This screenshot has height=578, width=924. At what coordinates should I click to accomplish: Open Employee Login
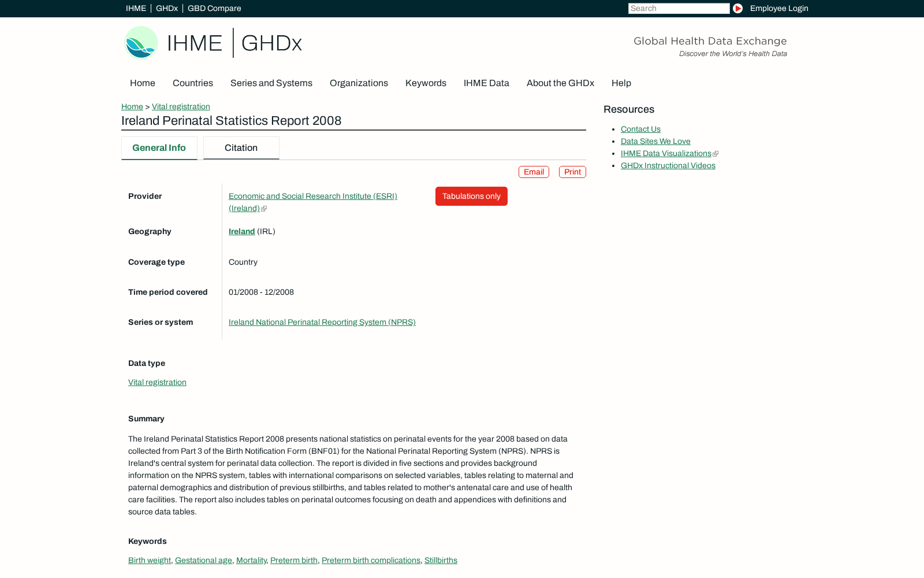779,8
